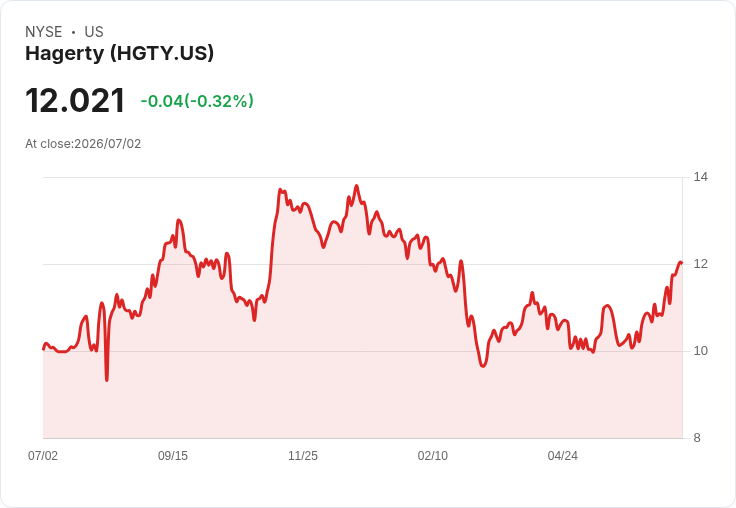Image resolution: width=736 pixels, height=508 pixels.
Task: Click the rightmost endpoint of the price line
Action: [681, 262]
